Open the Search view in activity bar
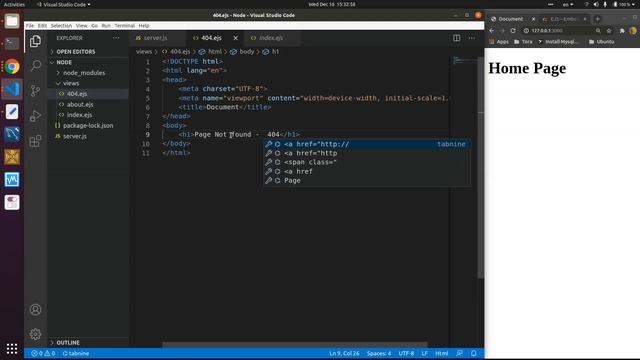This screenshot has width=640, height=360. click(36, 65)
